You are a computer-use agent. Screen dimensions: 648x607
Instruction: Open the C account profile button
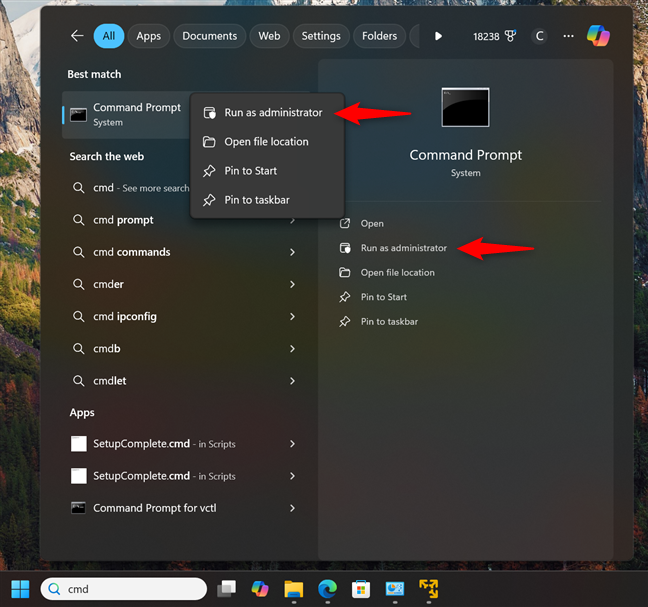click(x=539, y=36)
